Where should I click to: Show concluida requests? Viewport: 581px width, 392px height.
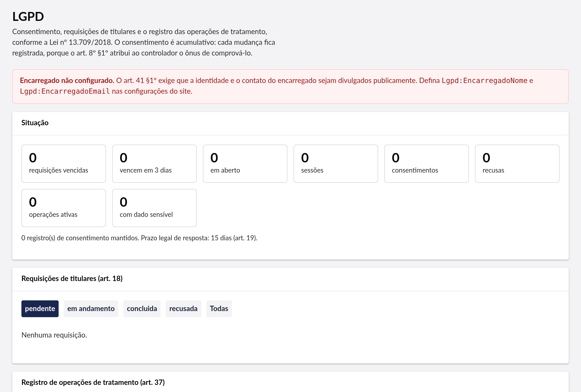point(142,309)
